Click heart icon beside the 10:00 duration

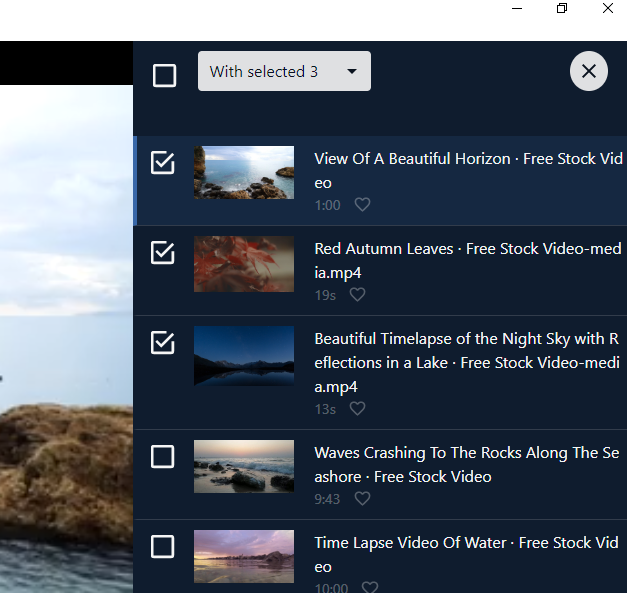[x=369, y=587]
